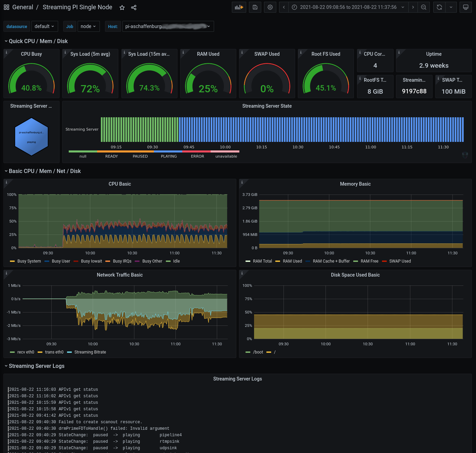Shift time range forward
This screenshot has width=476, height=453.
[x=413, y=7]
